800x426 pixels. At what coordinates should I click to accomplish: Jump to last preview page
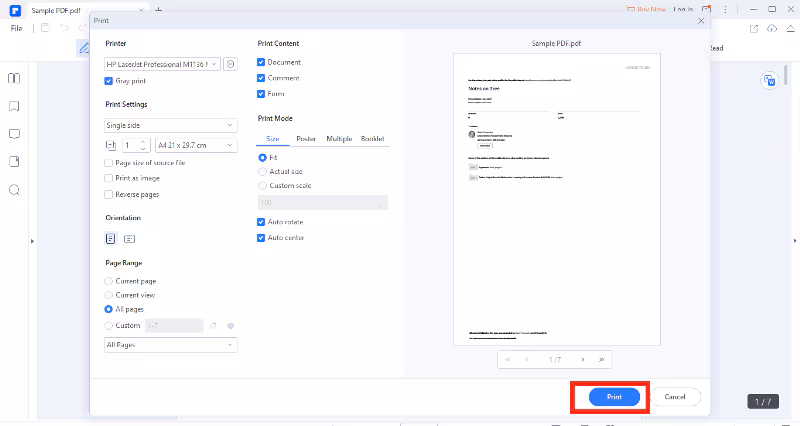tap(601, 359)
